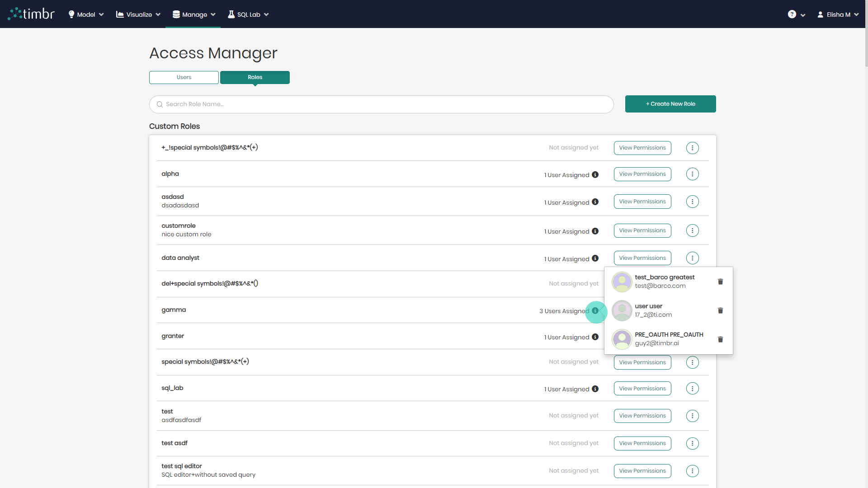This screenshot has width=868, height=488.
Task: Click the PRE_OAUTH user avatar
Action: point(622,339)
